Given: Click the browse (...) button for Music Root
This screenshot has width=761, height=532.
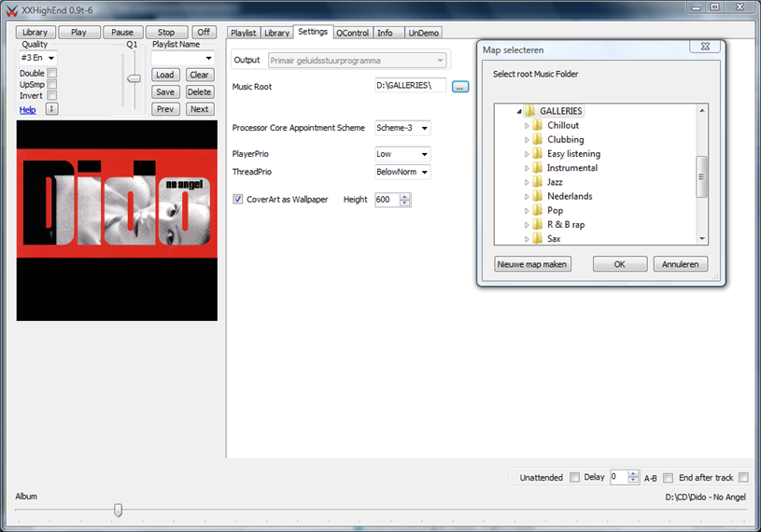Looking at the screenshot, I should point(460,87).
